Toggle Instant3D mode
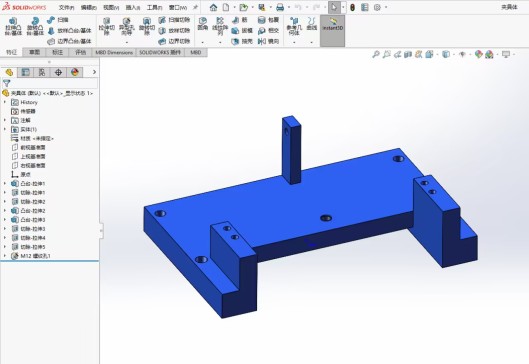The width and height of the screenshot is (529, 364). (332, 30)
